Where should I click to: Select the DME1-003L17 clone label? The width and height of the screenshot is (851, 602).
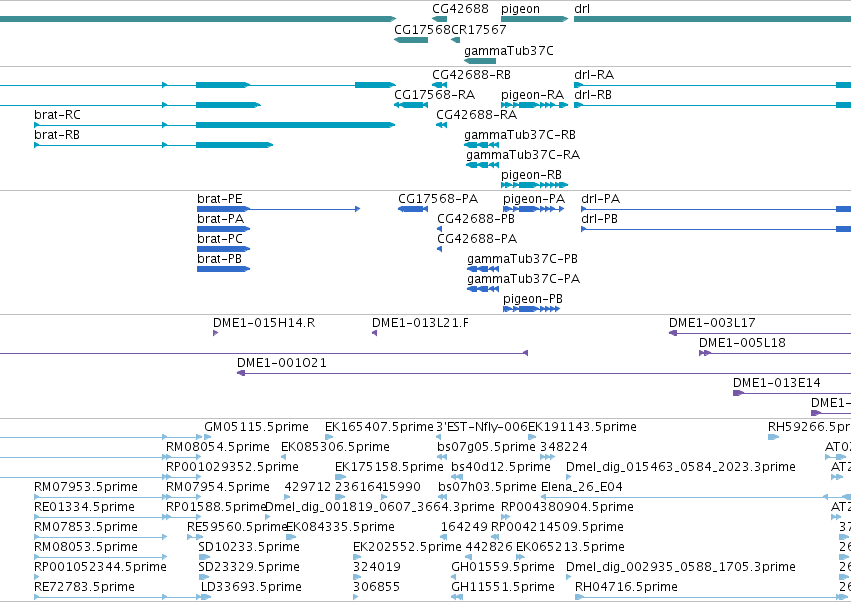click(x=712, y=323)
